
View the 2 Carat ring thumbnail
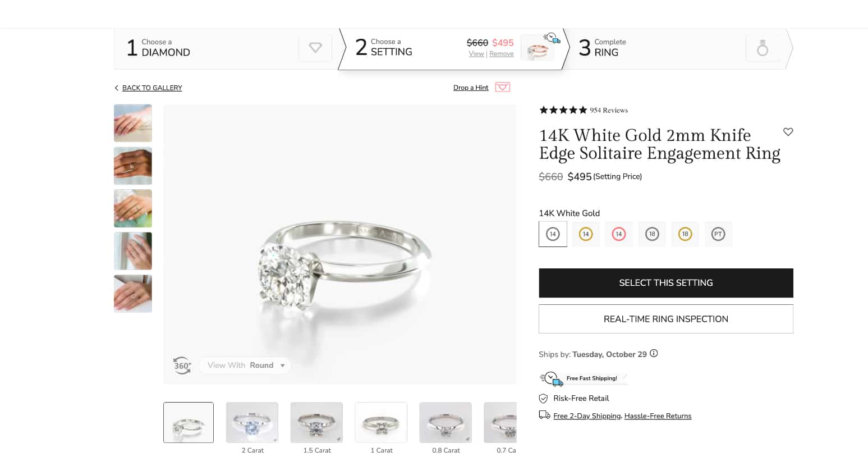pyautogui.click(x=252, y=423)
